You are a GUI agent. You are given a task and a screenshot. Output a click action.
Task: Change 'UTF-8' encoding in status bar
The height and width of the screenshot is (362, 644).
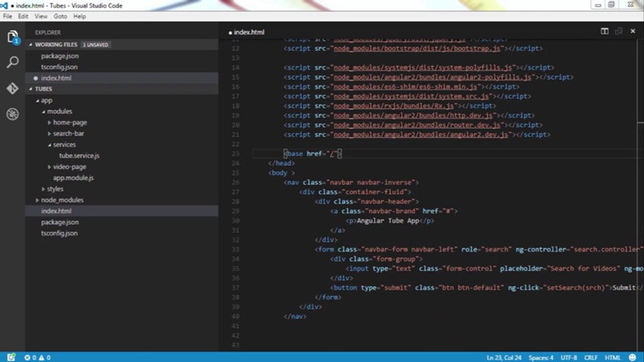tap(569, 357)
